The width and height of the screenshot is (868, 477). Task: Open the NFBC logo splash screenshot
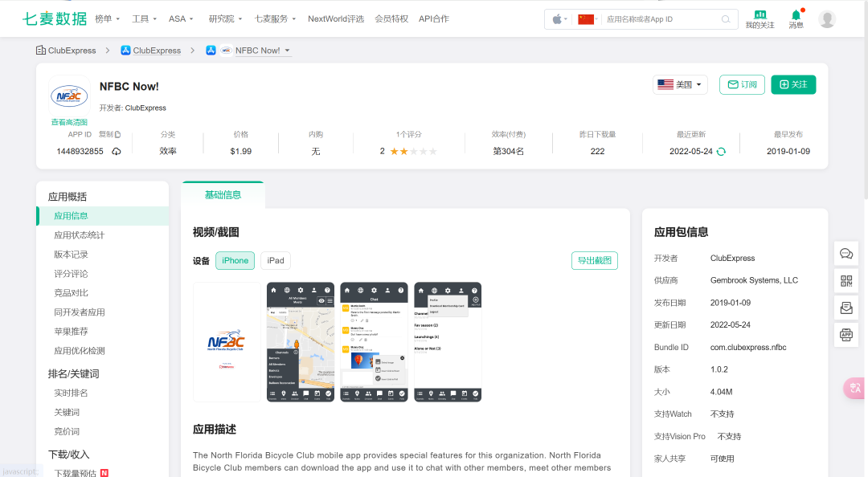coord(227,342)
